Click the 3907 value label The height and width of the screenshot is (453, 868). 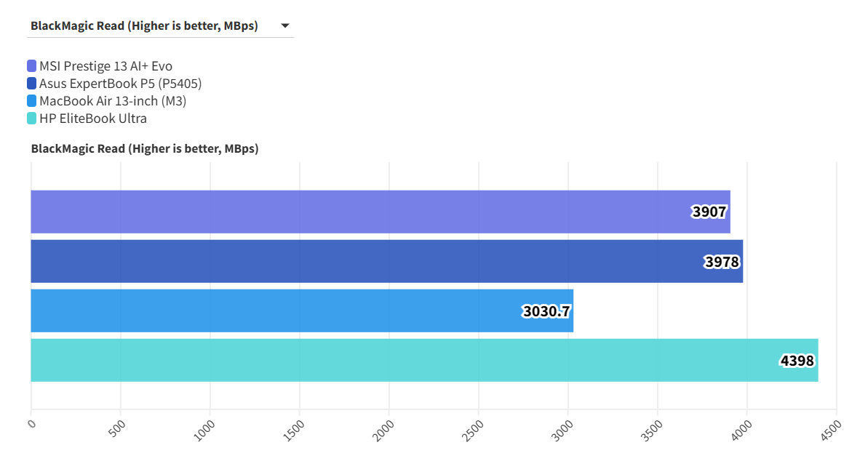[709, 212]
